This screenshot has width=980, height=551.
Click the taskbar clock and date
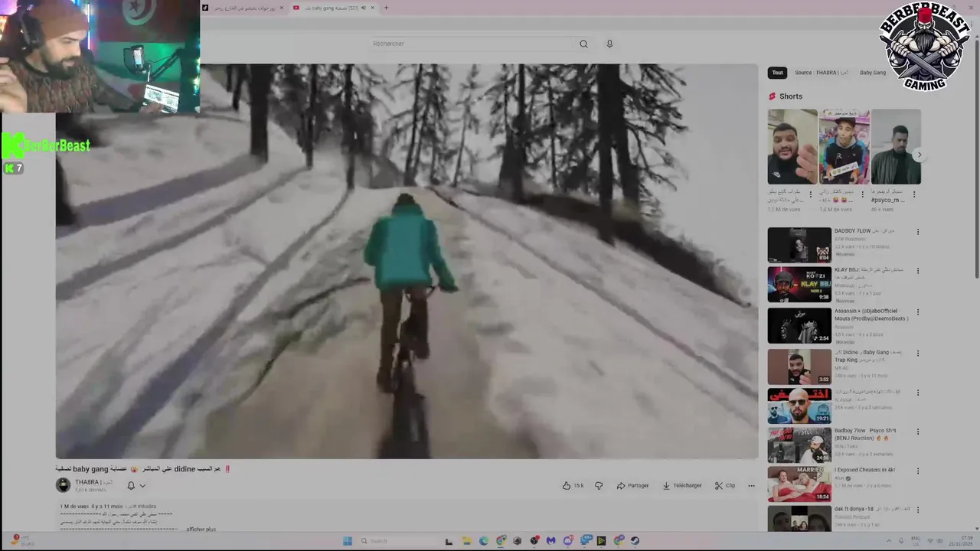[961, 540]
